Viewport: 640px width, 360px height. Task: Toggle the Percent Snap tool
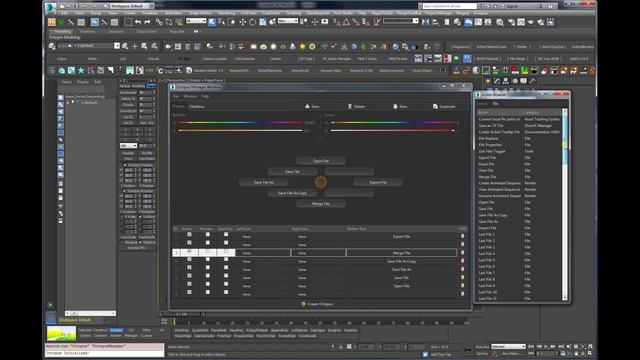point(356,22)
